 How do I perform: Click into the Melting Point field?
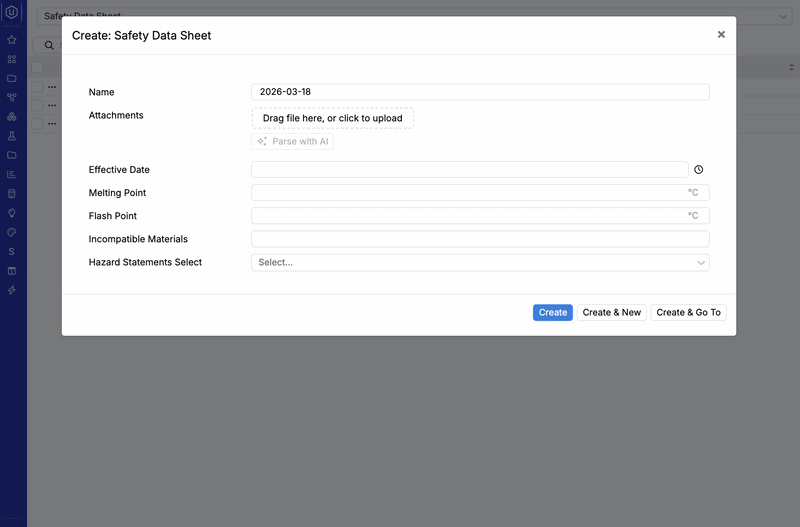coord(466,193)
